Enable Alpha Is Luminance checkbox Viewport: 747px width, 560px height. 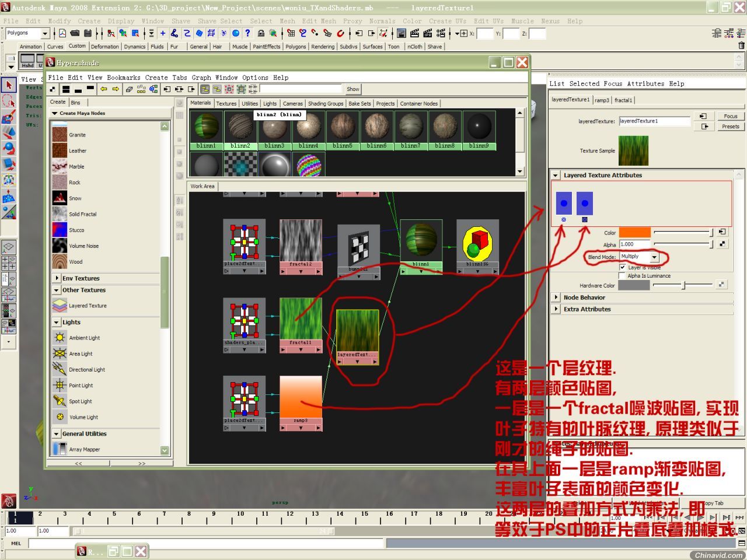click(x=622, y=276)
